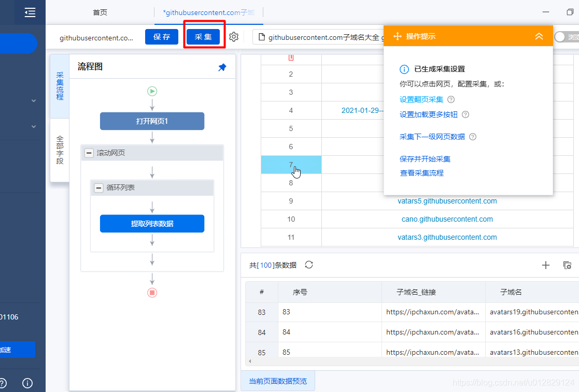Help icon next to 采集下一级网页数据
Image resolution: width=579 pixels, height=392 pixels.
pos(473,137)
